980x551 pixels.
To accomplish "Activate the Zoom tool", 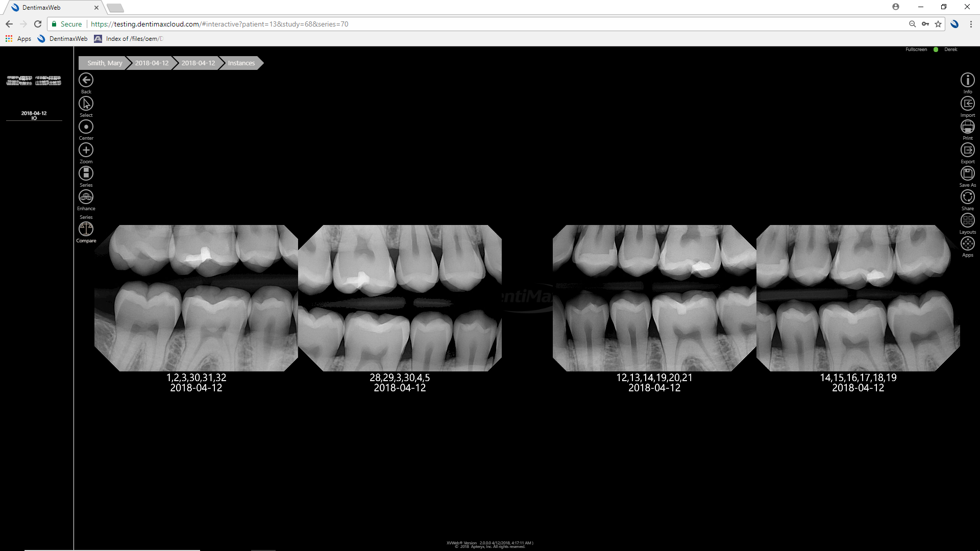I will click(86, 150).
